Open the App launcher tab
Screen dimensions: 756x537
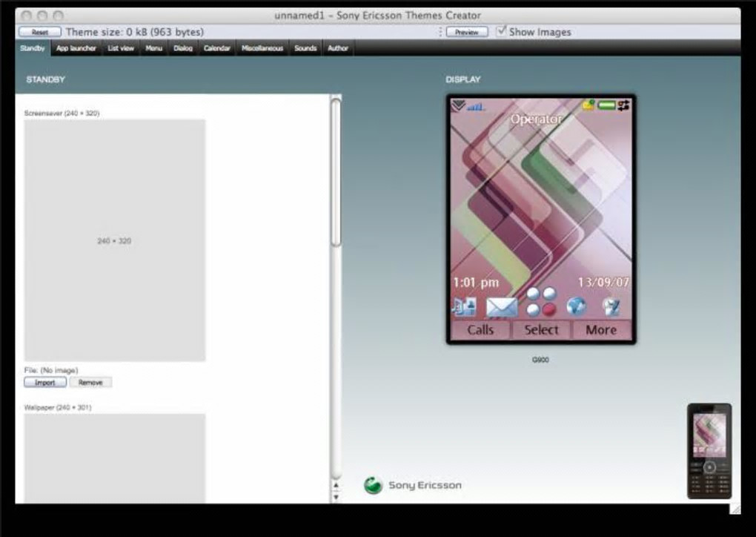point(76,48)
